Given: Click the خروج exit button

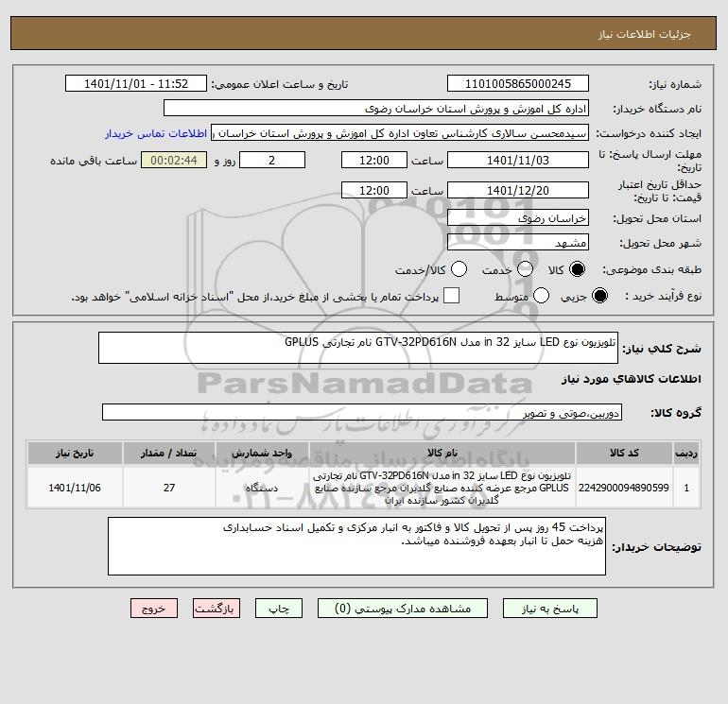Looking at the screenshot, I should coord(154,609).
